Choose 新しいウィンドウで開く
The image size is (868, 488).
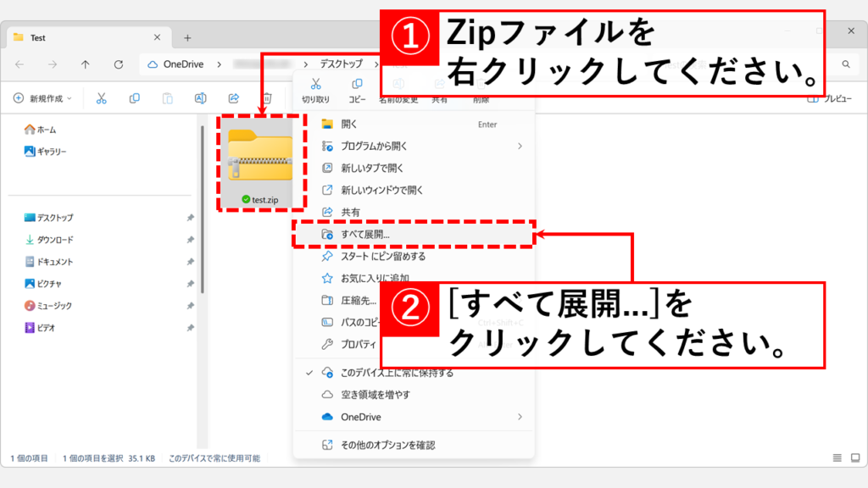pyautogui.click(x=414, y=191)
